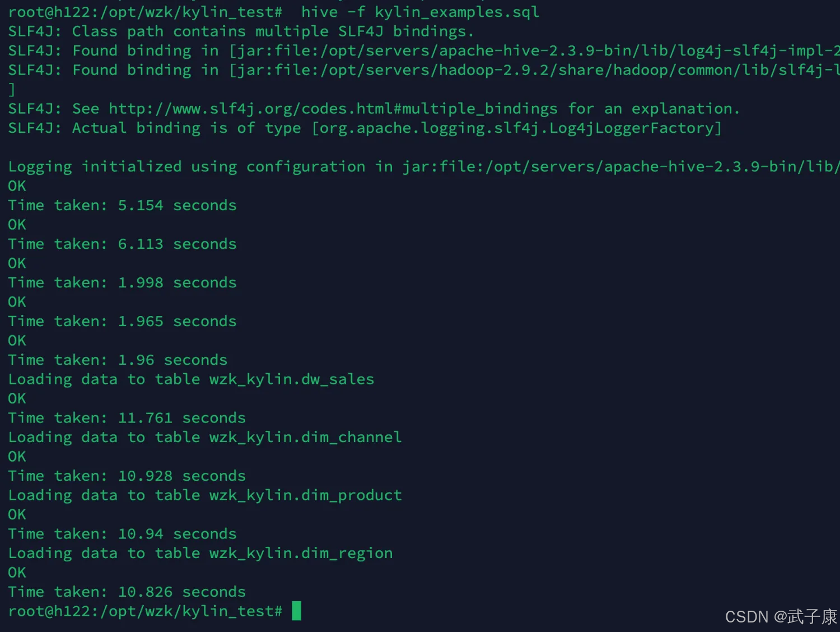
Task: Click the "Time taken: 6.113 seconds" output
Action: 122,244
